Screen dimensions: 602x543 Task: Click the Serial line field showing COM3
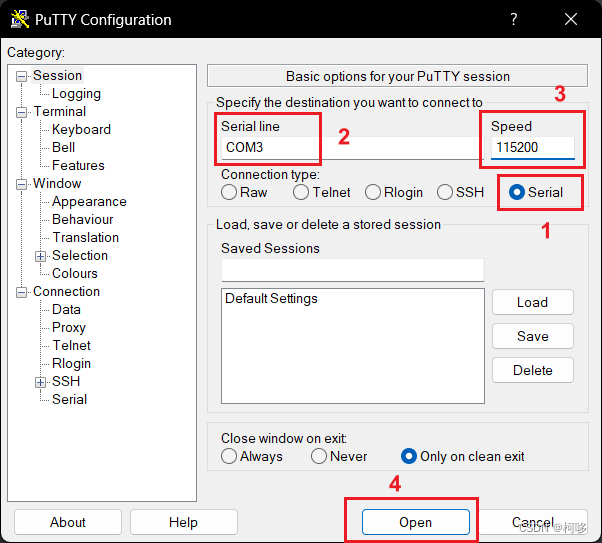[350, 147]
